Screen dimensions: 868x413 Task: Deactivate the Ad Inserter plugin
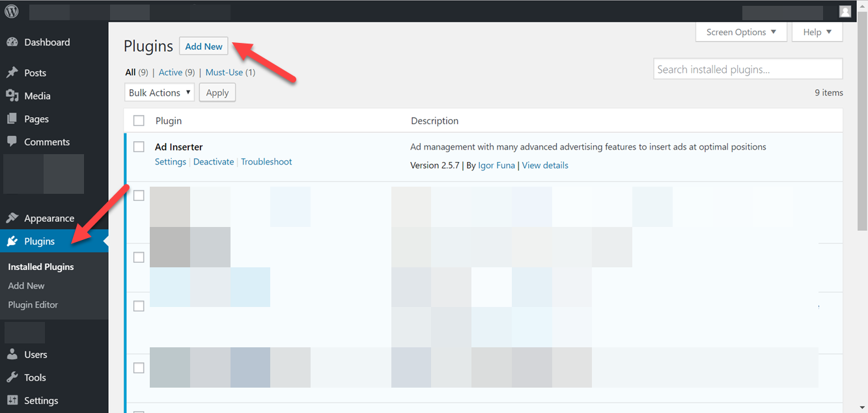[x=214, y=161]
